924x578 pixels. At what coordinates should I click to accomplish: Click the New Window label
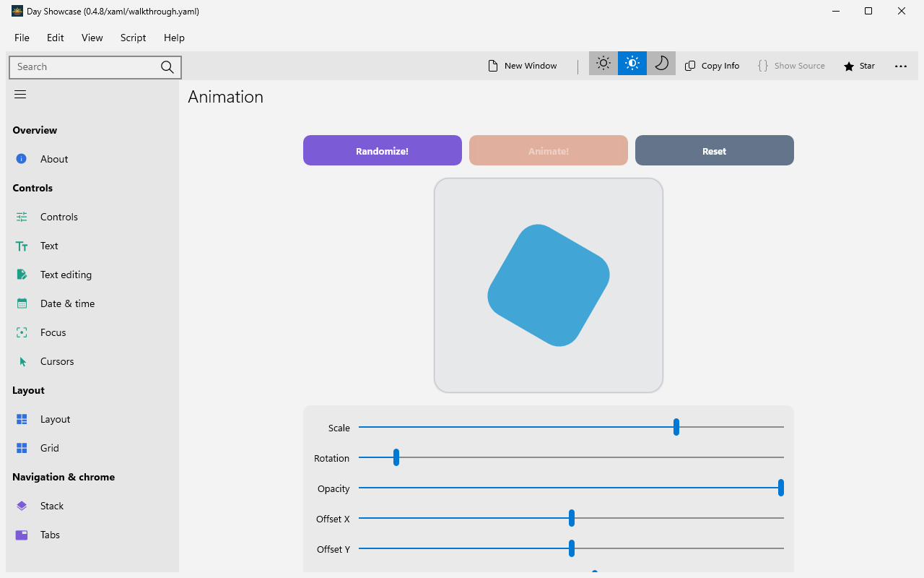pos(531,66)
